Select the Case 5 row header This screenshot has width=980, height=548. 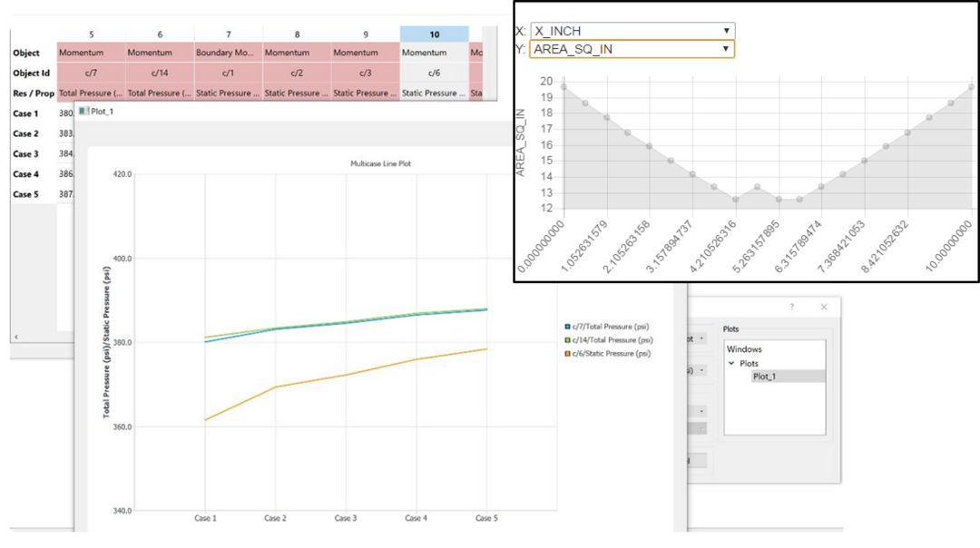[x=25, y=194]
